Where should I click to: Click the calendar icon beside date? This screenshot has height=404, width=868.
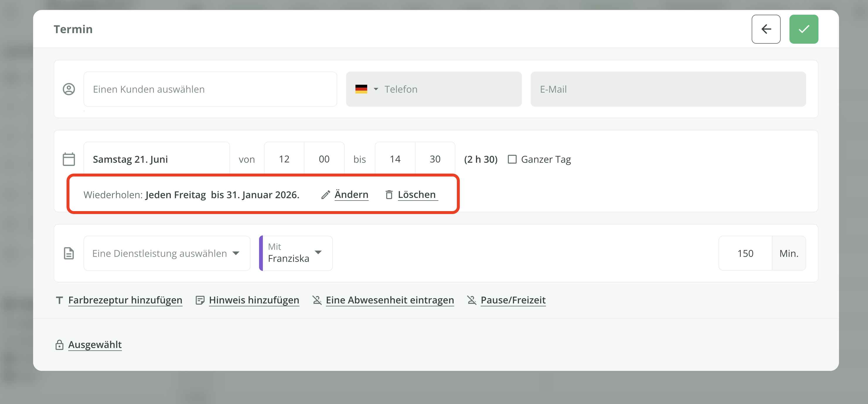[x=69, y=159]
